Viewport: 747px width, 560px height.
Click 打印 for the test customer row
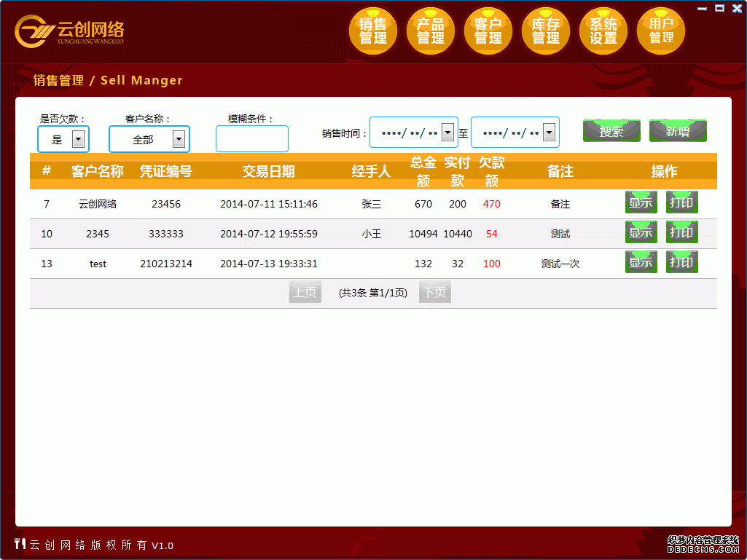681,262
